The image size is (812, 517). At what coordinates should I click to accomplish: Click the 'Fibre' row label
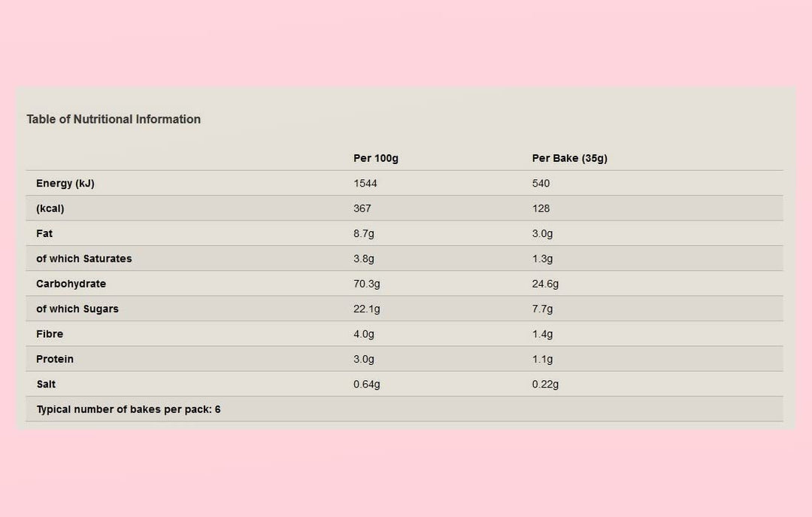point(50,334)
